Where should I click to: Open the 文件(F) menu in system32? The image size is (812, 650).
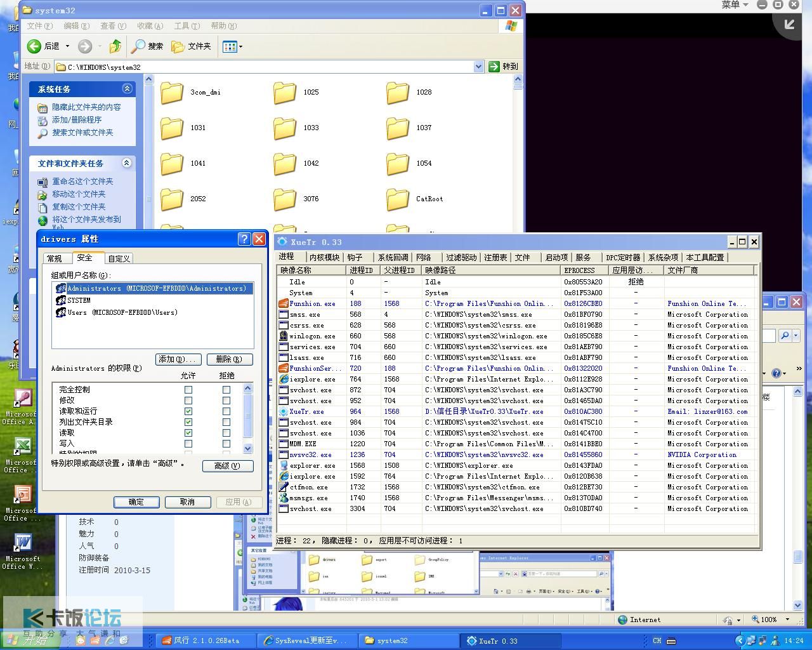pos(39,26)
